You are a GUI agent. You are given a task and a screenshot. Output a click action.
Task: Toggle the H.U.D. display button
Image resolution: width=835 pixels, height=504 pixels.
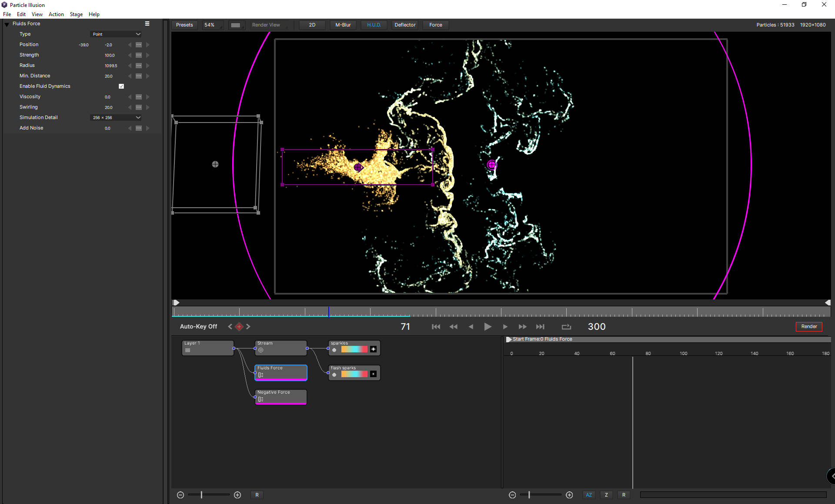[x=374, y=25]
